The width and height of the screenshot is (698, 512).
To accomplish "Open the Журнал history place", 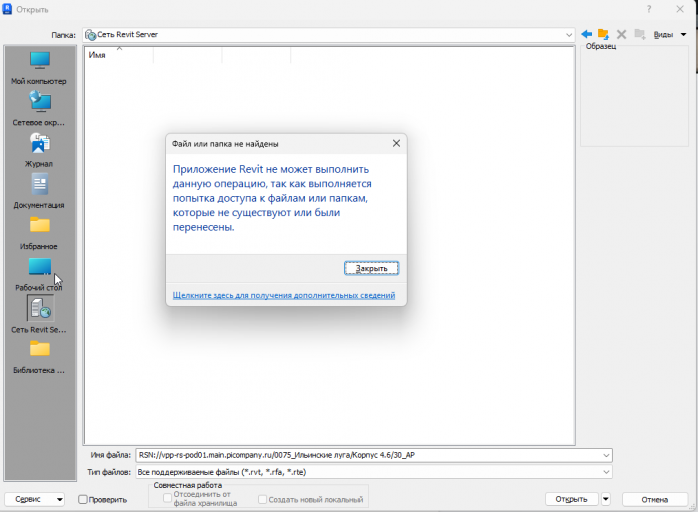I will pos(40,150).
